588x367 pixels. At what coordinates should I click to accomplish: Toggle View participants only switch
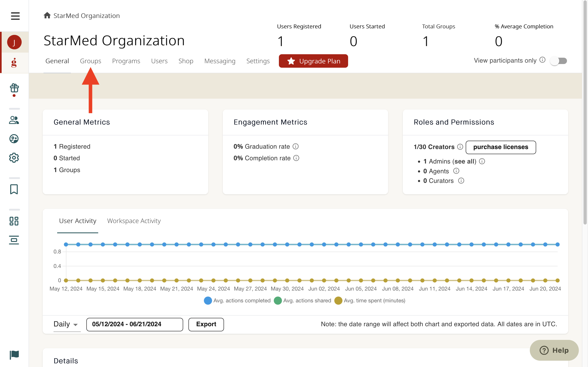coord(559,61)
